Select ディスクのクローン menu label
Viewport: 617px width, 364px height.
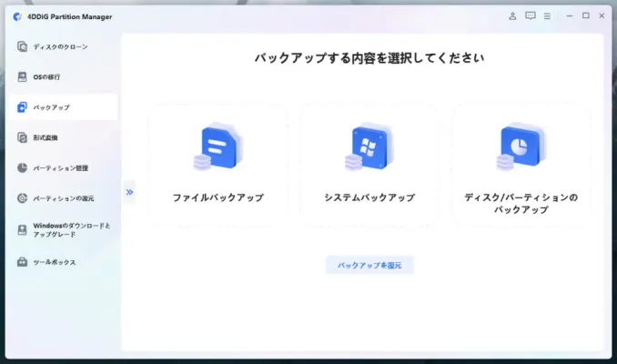pyautogui.click(x=60, y=46)
